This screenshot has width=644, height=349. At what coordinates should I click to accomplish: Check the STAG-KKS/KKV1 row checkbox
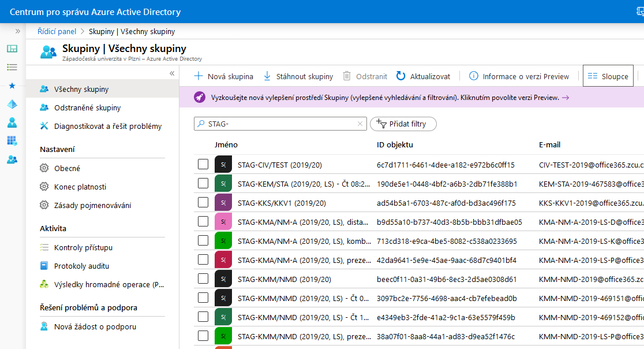[203, 202]
